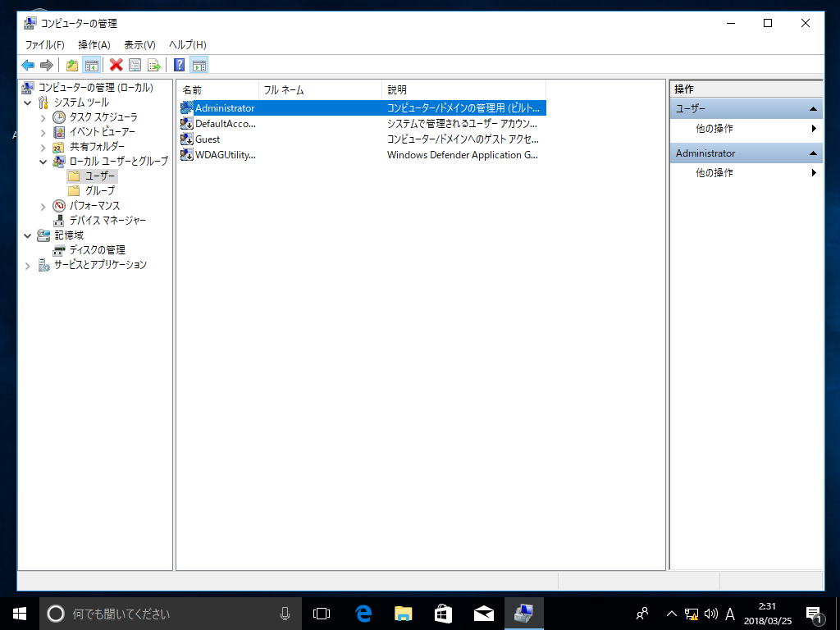
Task: Click the Back arrow in toolbar
Action: click(x=28, y=65)
